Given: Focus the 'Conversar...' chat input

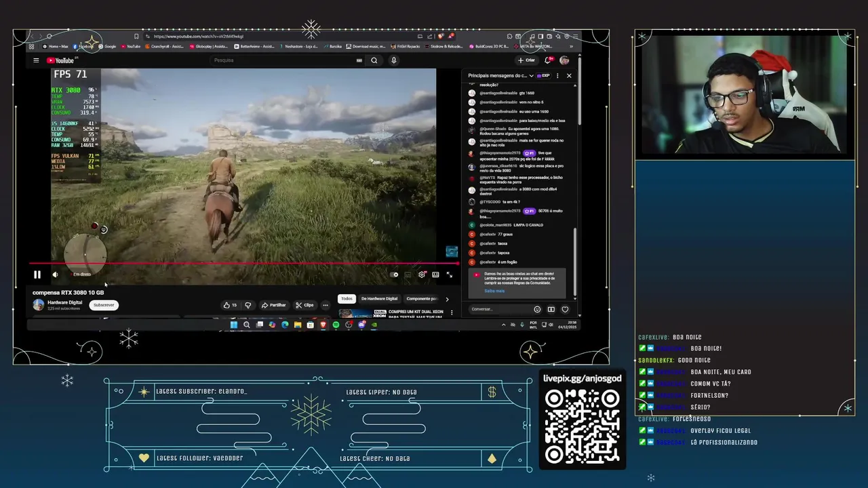Looking at the screenshot, I should [498, 309].
